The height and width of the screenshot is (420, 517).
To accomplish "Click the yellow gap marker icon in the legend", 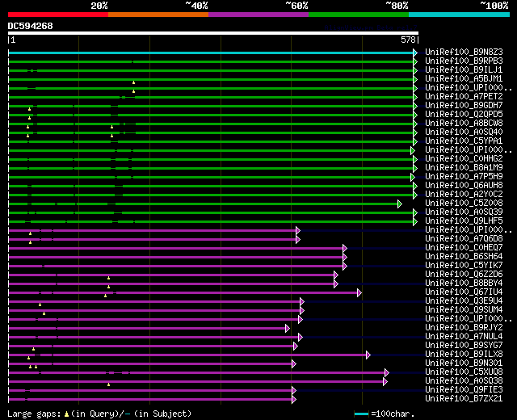I will pyautogui.click(x=66, y=414).
